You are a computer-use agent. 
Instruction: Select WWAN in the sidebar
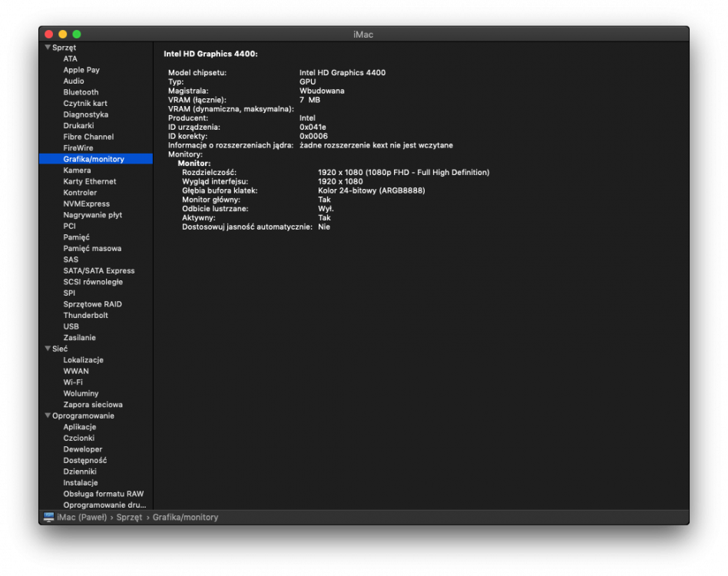[76, 371]
